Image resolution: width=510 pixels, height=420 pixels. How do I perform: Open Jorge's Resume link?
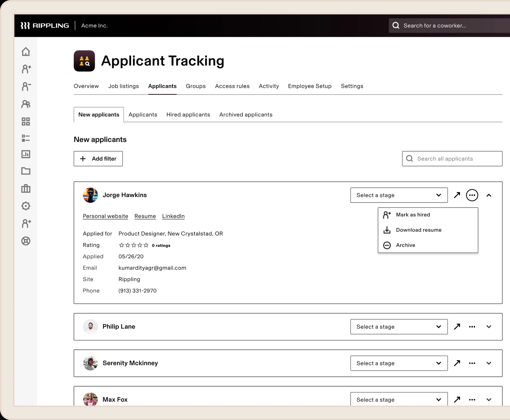[145, 216]
